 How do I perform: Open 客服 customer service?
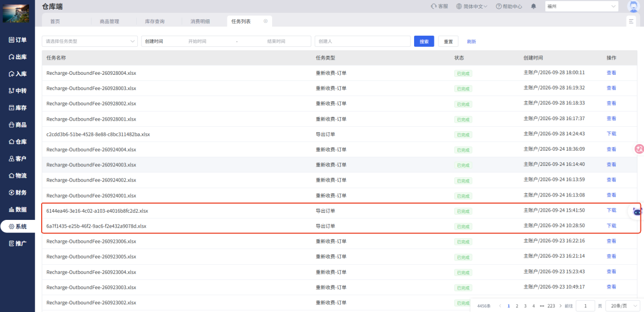tap(439, 6)
